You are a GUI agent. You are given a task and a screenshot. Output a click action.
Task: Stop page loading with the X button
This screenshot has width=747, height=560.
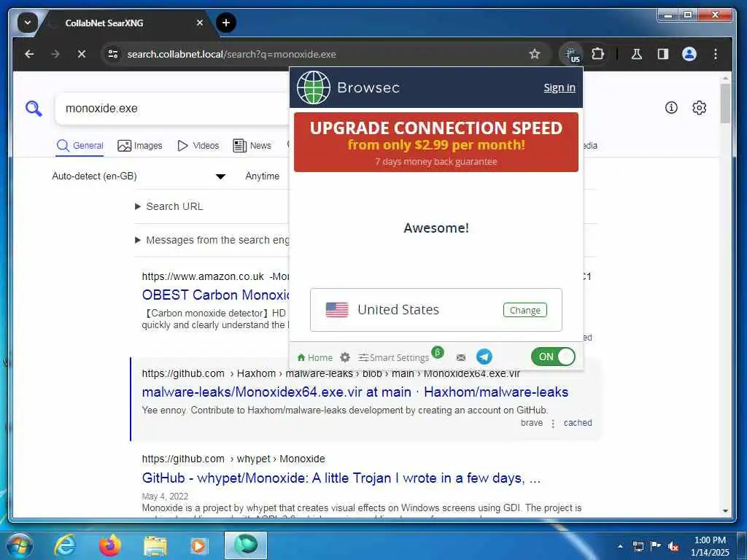[82, 54]
